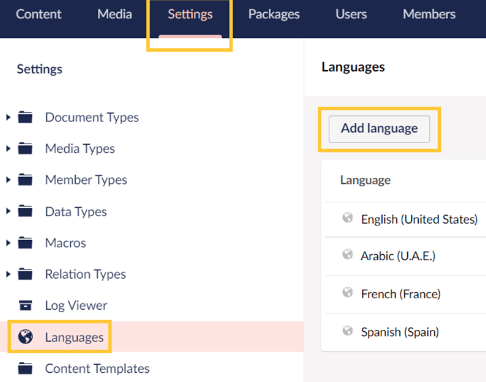The width and height of the screenshot is (486, 382).
Task: Click the Document Types folder icon
Action: click(x=25, y=117)
